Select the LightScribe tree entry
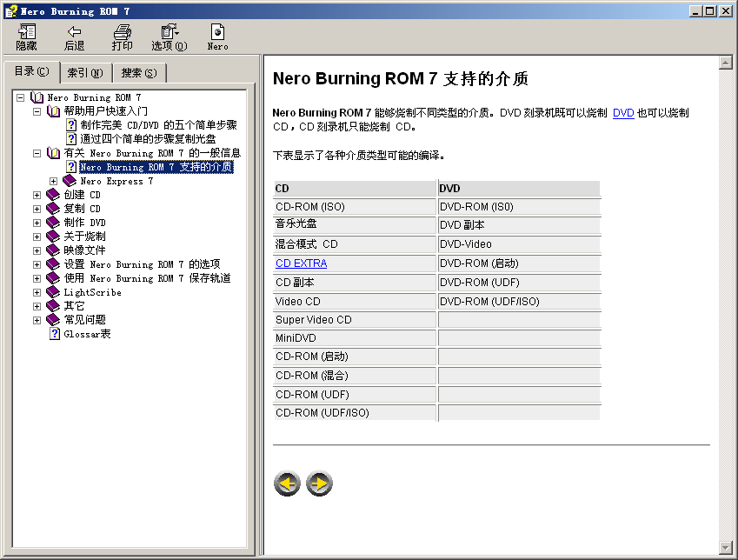The height and width of the screenshot is (560, 738). coord(93,292)
